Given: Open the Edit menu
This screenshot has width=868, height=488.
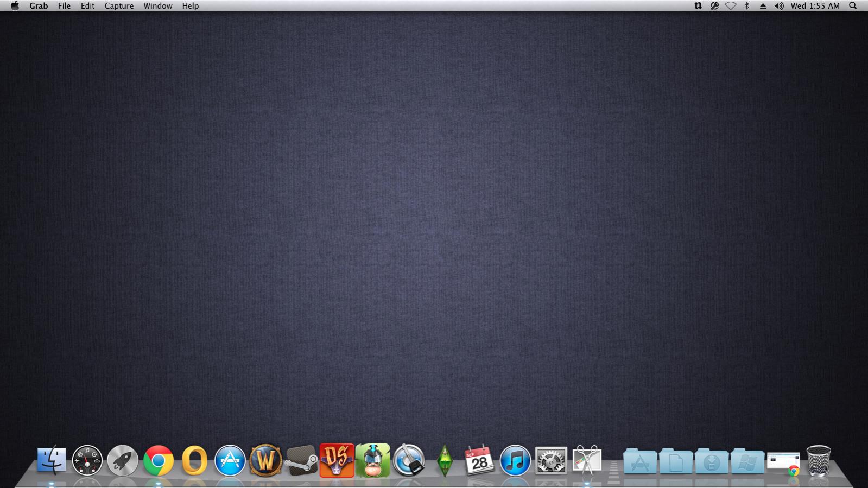Looking at the screenshot, I should pyautogui.click(x=87, y=6).
